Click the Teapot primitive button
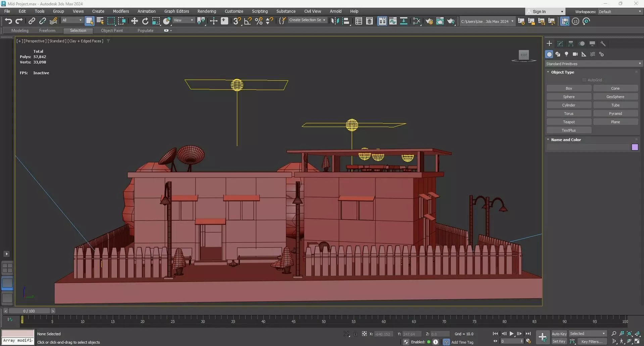Image resolution: width=644 pixels, height=346 pixels. pyautogui.click(x=569, y=122)
